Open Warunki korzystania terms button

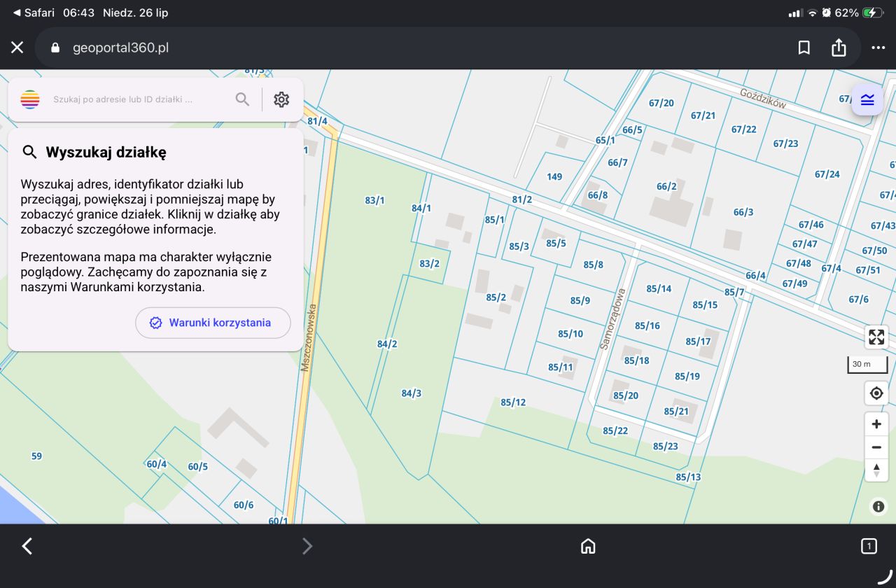[x=213, y=323]
